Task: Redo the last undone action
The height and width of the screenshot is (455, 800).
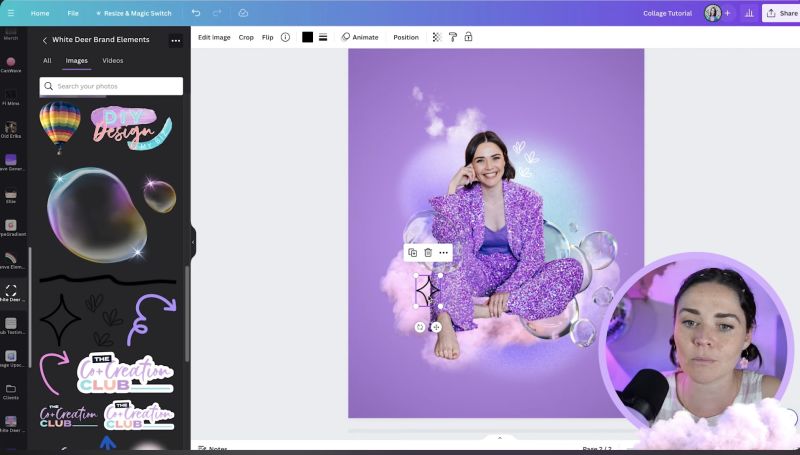Action: pos(217,13)
